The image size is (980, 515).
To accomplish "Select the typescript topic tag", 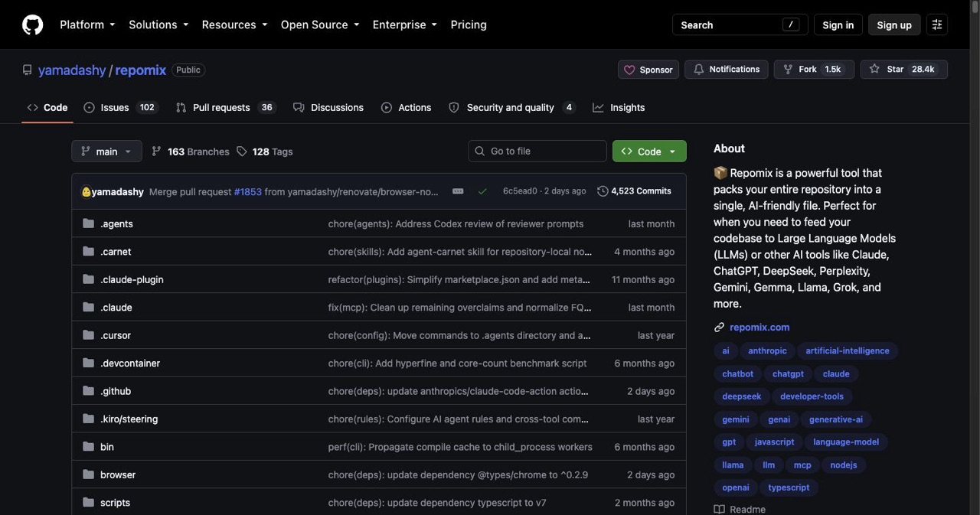I will pyautogui.click(x=789, y=487).
